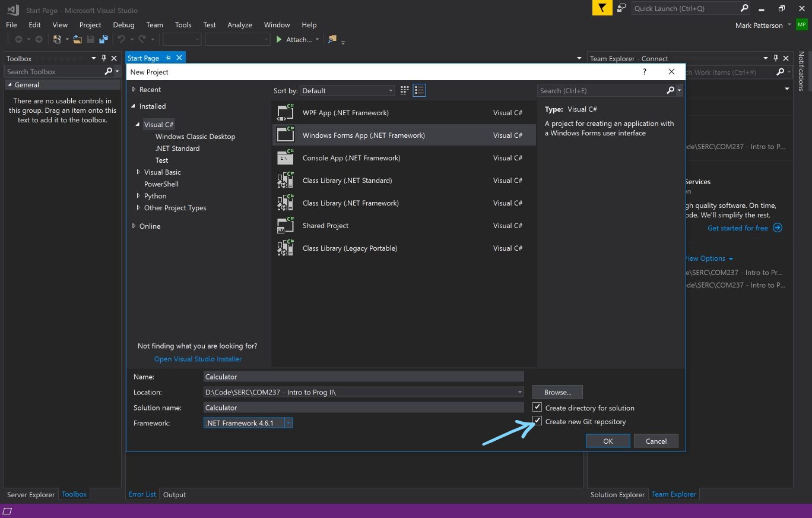
Task: Click the Save All toolbar icon
Action: click(103, 39)
